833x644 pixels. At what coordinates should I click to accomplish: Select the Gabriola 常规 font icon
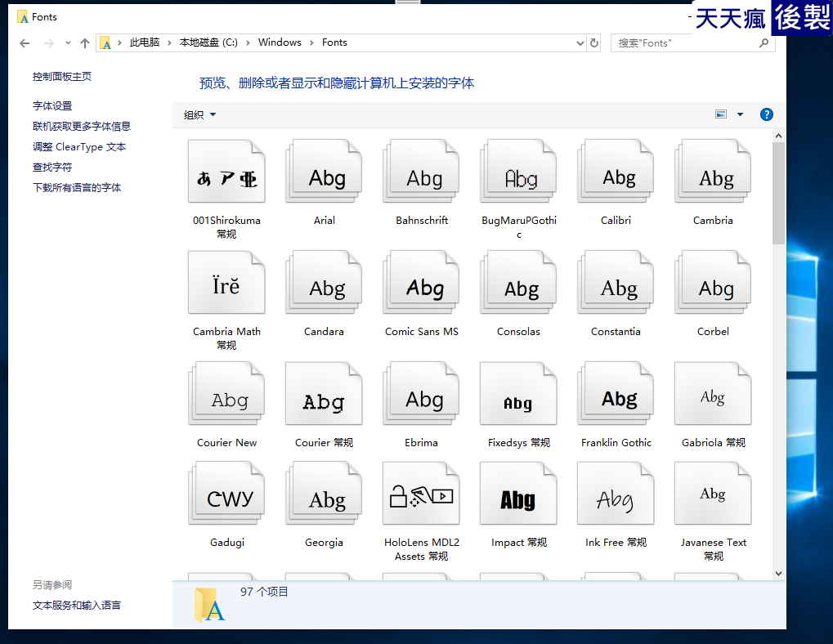pyautogui.click(x=712, y=393)
